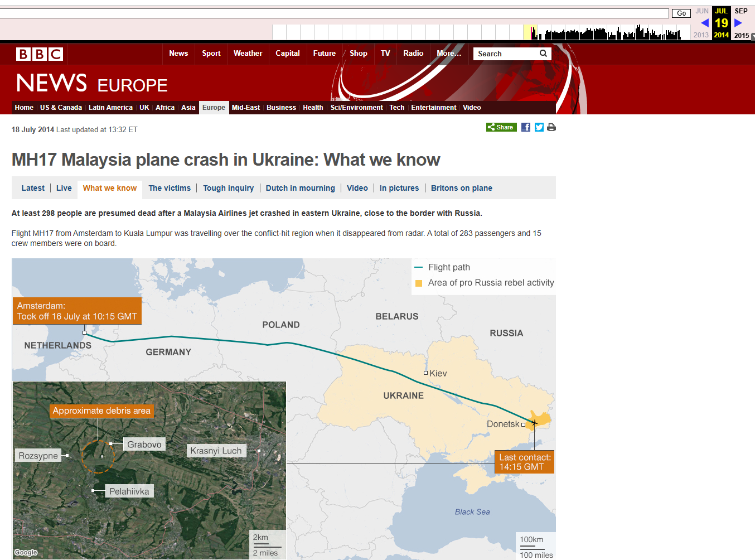Go to Africa section
Viewport: 755px width, 560px height.
(165, 108)
